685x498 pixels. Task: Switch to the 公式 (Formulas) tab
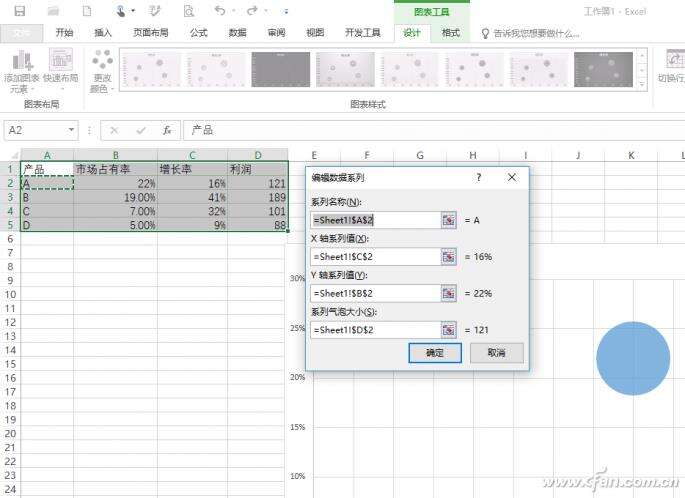coord(198,33)
